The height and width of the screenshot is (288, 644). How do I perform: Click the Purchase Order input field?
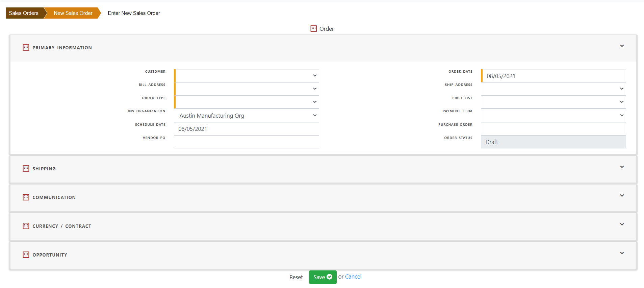click(x=553, y=129)
